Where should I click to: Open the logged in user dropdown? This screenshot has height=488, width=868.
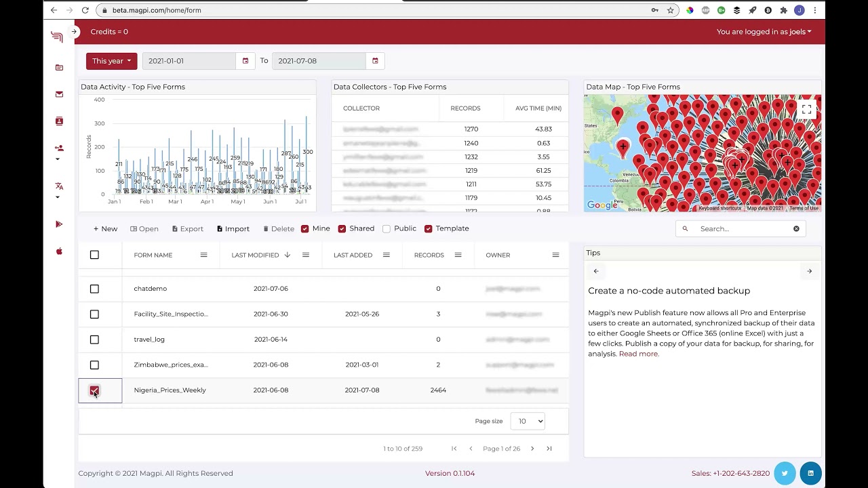coord(764,32)
